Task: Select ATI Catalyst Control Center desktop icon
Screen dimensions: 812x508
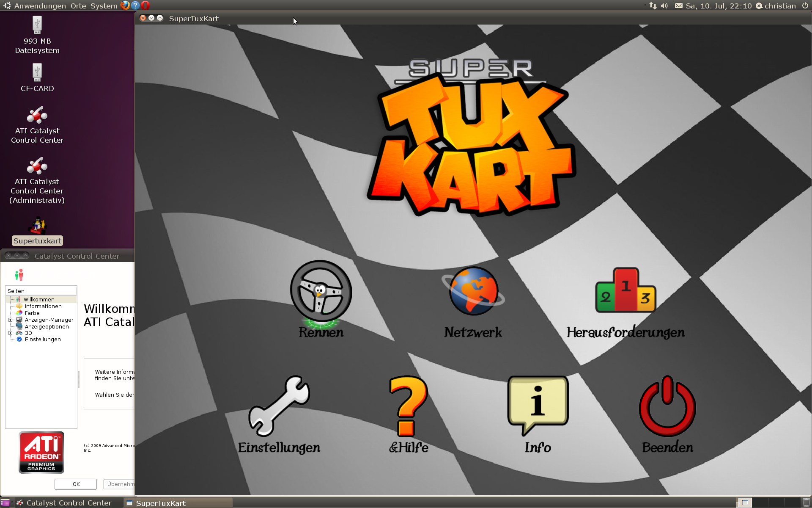Action: [37, 125]
